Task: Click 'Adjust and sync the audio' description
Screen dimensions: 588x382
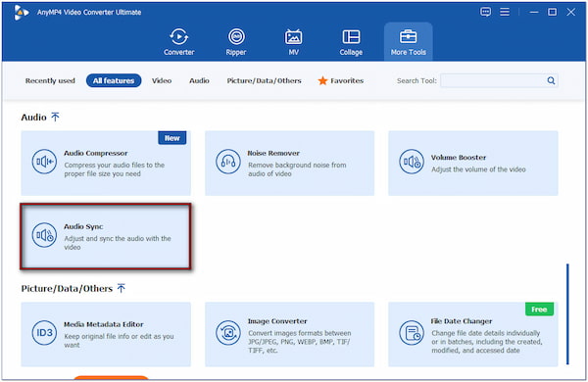Action: (x=118, y=243)
